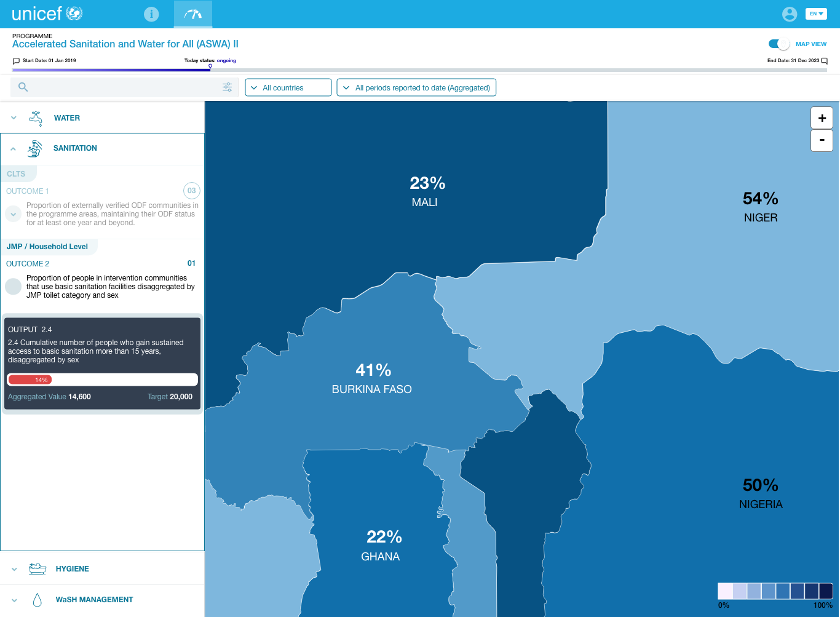Screen dimensions: 840x617
Task: Click the UNICEF logo
Action: pos(47,14)
